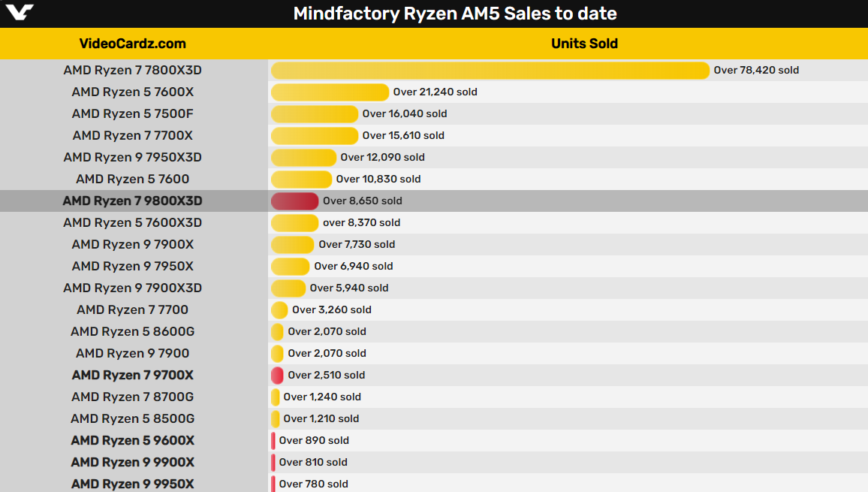Click the VideoCardz.com column header
868x492 pixels.
[x=133, y=44]
